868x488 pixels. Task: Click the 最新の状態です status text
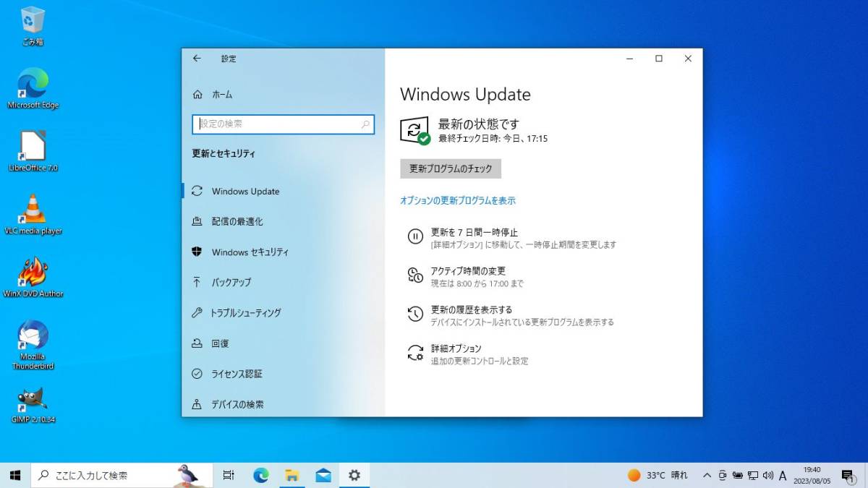pos(479,124)
